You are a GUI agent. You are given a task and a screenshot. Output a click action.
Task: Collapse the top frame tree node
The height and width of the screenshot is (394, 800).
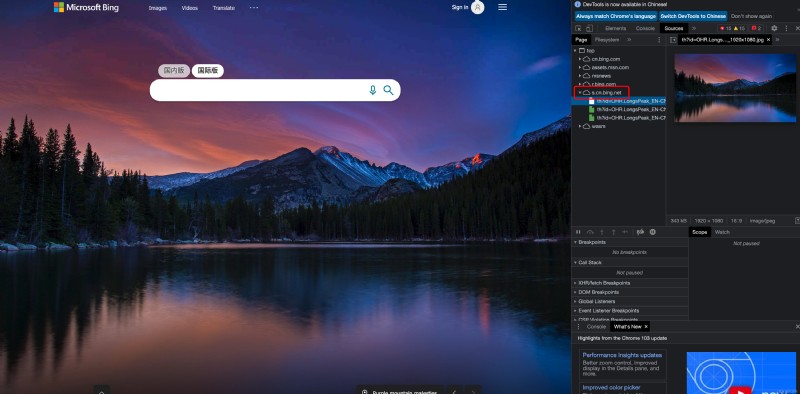[576, 51]
